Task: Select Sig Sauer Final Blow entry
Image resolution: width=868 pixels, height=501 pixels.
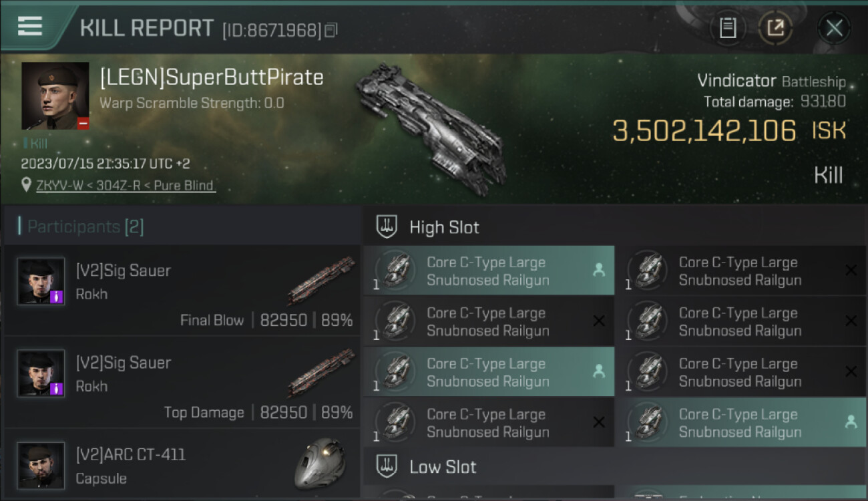Action: (x=182, y=291)
